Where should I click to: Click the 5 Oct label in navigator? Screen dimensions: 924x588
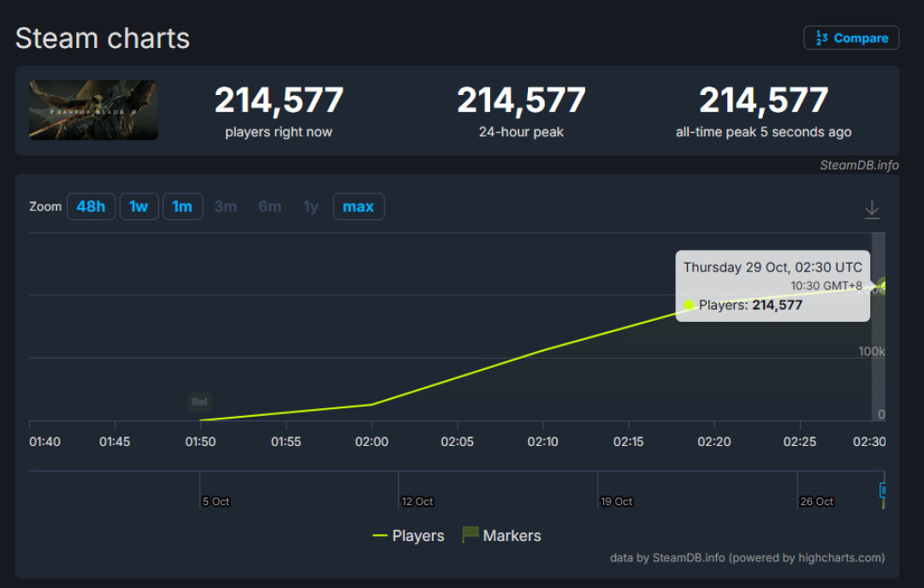tap(216, 502)
